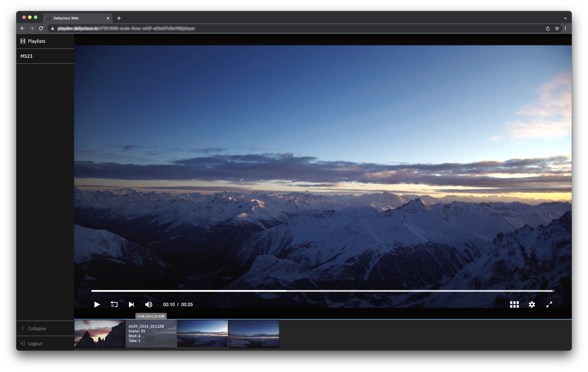Mute audio with the speaker icon
Screen dimensions: 588x372
click(x=148, y=304)
